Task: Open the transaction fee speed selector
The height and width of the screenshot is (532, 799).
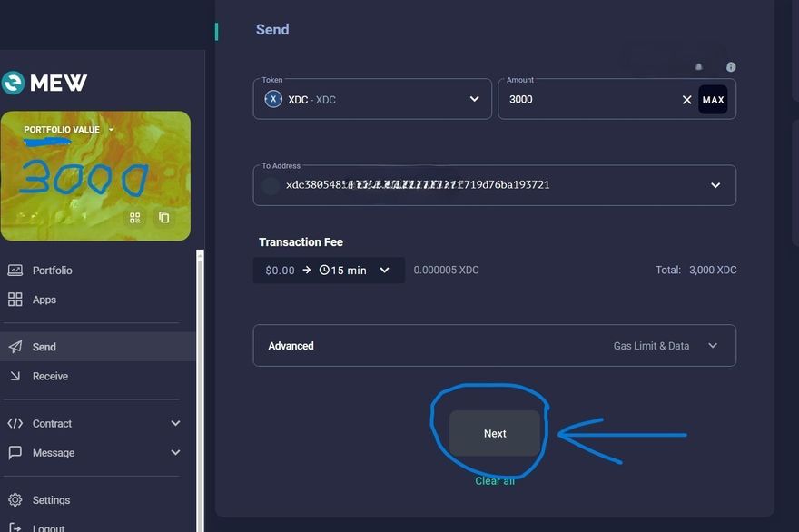Action: [x=329, y=271]
